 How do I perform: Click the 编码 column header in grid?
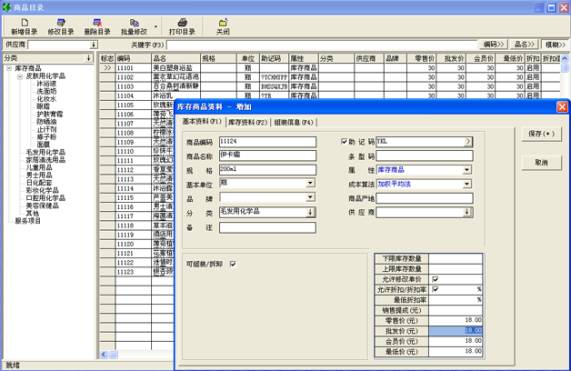tap(133, 58)
